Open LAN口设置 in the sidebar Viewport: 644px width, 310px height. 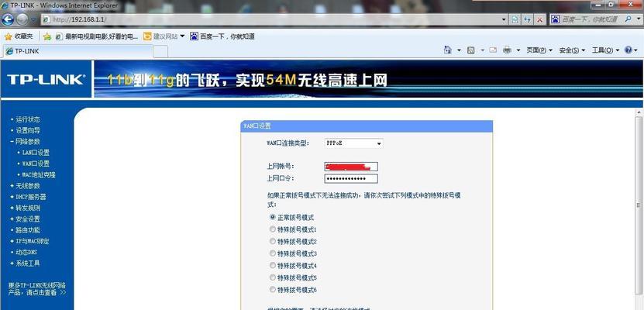tap(36, 153)
